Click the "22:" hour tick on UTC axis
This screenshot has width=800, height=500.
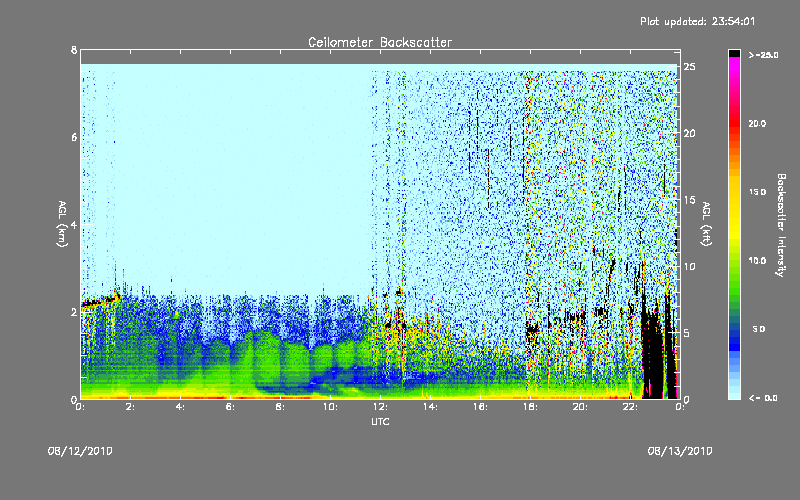click(630, 407)
